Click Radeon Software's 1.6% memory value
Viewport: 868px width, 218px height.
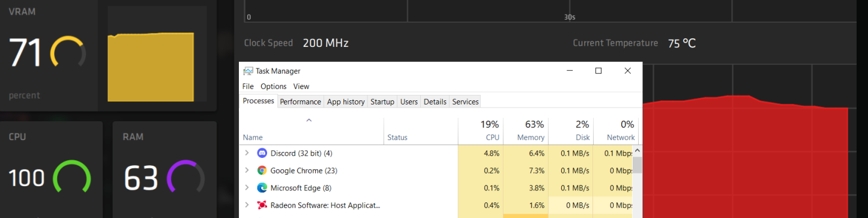click(x=536, y=205)
